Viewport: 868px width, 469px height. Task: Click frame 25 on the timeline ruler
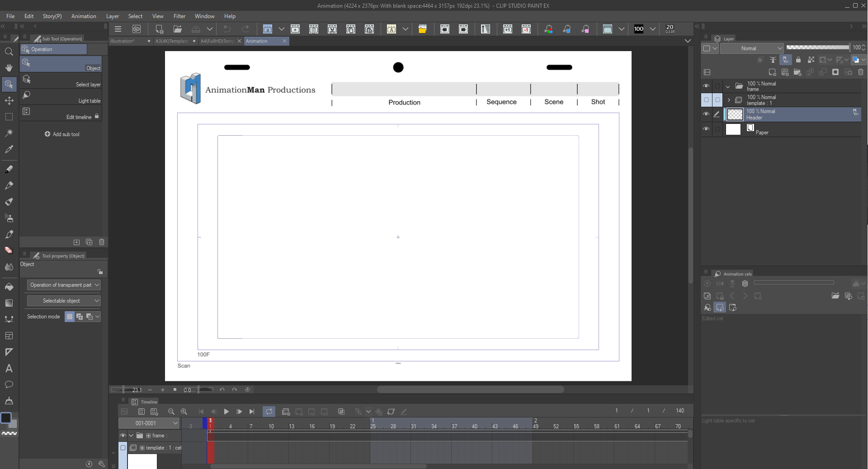click(x=373, y=426)
